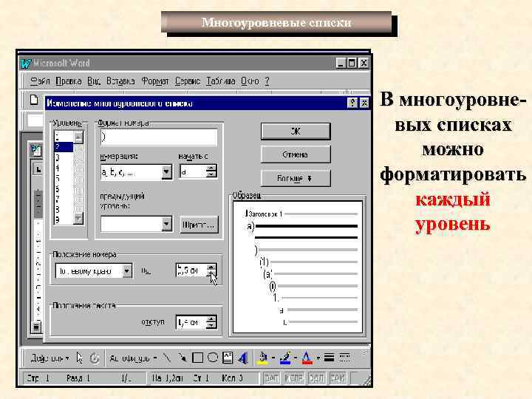Image resolution: width=532 pixels, height=399 pixels.
Task: Click the Уровень list scroll down arrow
Action: tap(78, 218)
